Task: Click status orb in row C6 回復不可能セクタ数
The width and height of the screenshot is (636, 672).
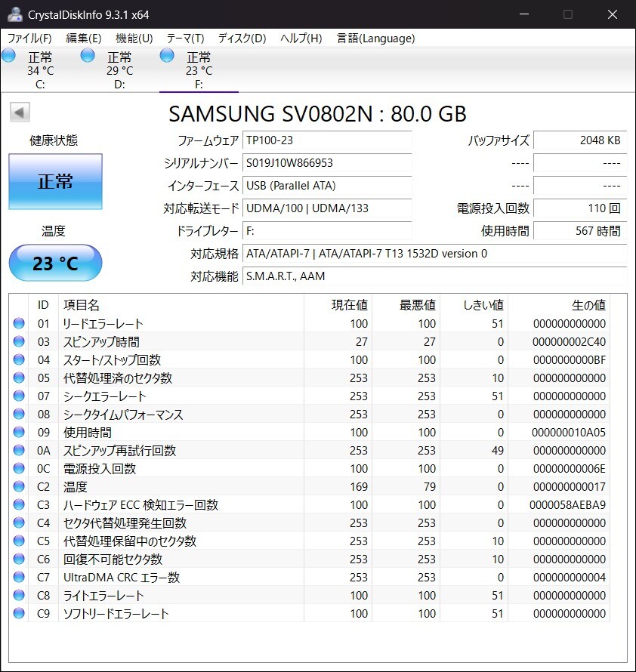Action: pos(19,559)
